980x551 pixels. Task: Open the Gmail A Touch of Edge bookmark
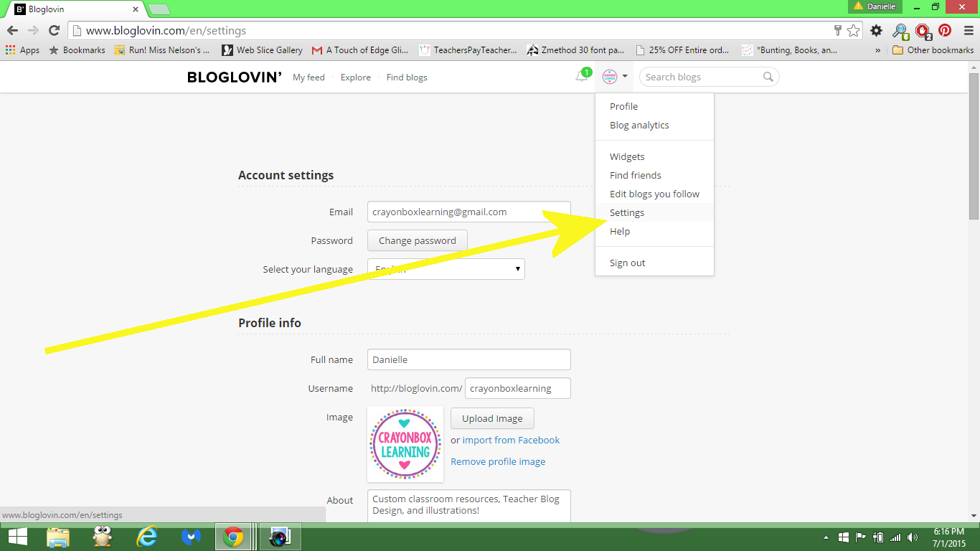click(x=360, y=50)
